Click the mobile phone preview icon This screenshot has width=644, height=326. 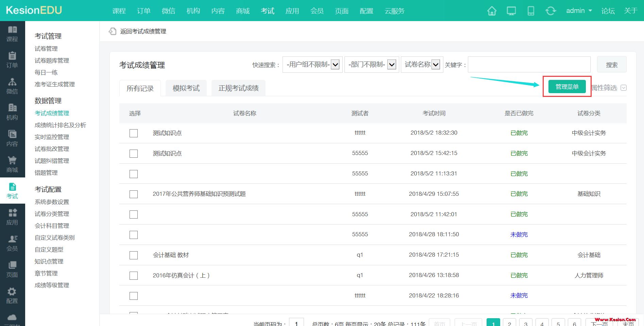point(530,11)
